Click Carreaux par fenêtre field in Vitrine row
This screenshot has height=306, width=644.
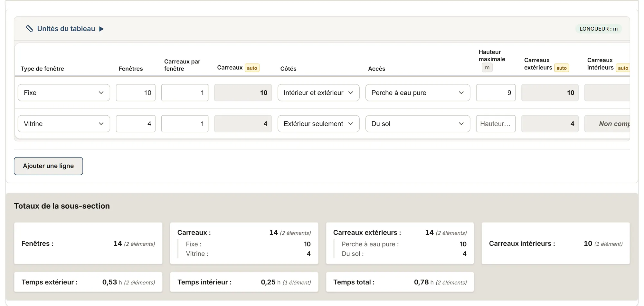[185, 124]
